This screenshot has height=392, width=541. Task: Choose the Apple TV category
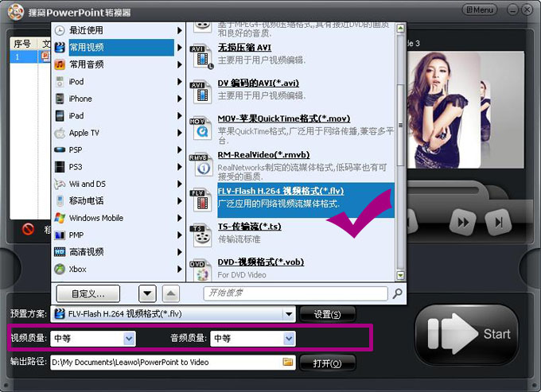(x=84, y=133)
